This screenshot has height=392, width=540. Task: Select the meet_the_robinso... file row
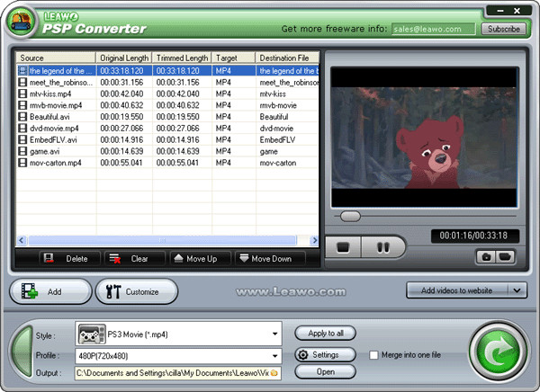click(167, 82)
